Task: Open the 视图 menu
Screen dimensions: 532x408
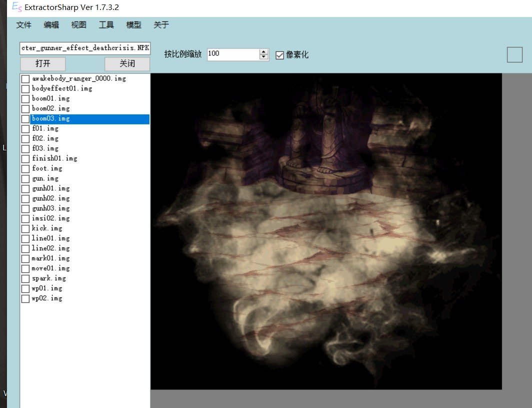Action: pyautogui.click(x=78, y=25)
